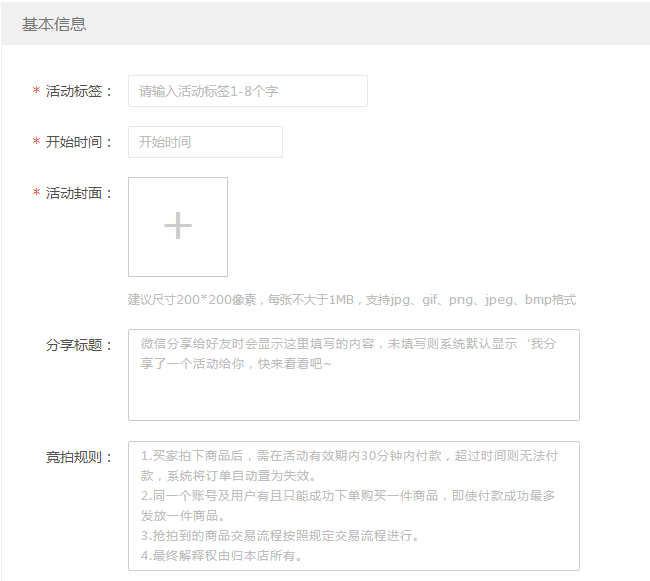650x581 pixels.
Task: Open the 开始时间 date picker field
Action: click(205, 142)
